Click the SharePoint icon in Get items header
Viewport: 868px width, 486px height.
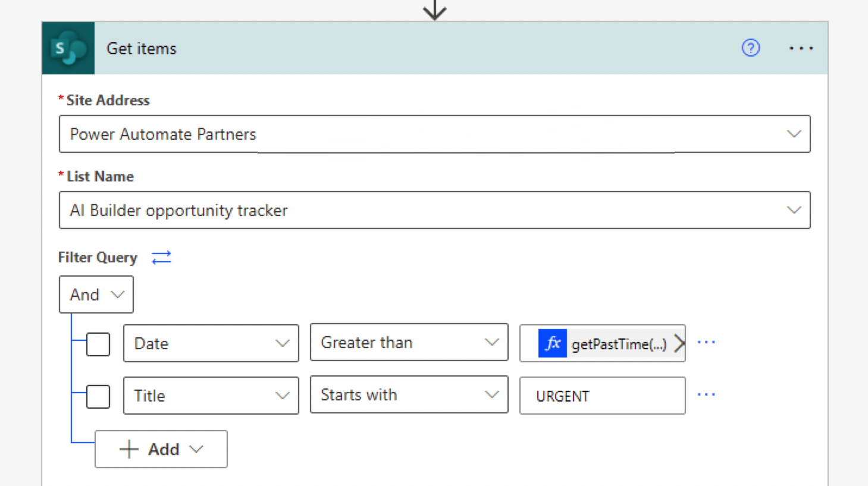click(x=68, y=48)
